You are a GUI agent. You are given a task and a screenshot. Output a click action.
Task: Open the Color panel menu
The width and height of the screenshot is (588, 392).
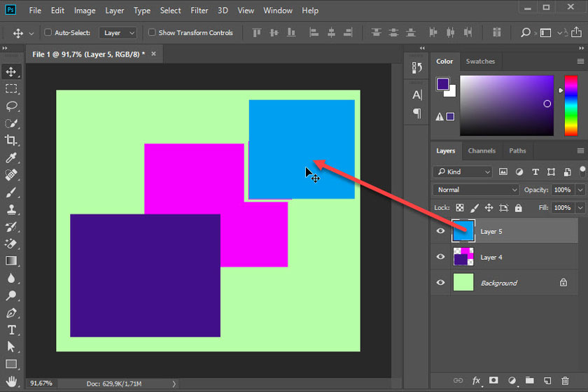580,61
